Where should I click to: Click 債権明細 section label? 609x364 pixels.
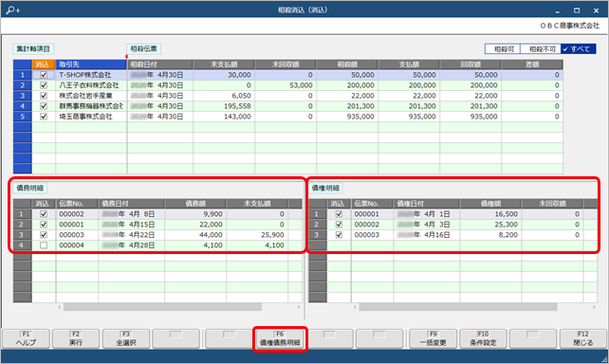(x=325, y=189)
